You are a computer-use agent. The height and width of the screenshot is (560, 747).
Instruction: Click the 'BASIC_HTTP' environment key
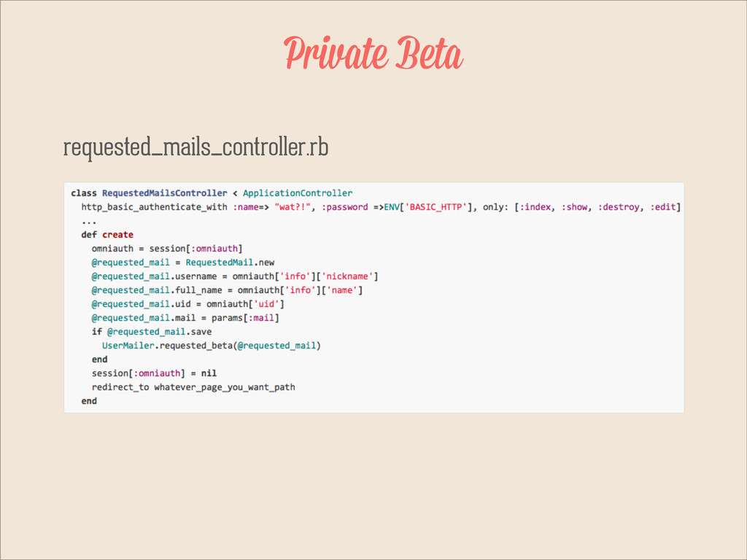tap(436, 207)
